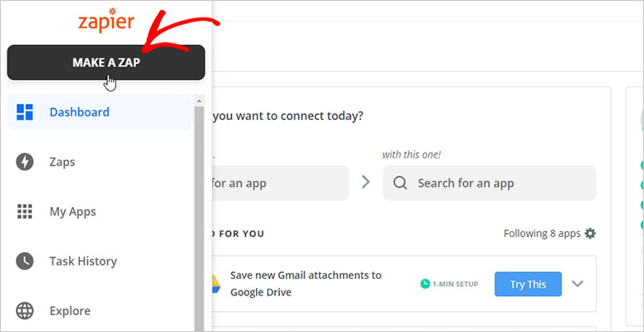Click the 1-MIN SETUP label
Screen dimensions: 644x332
455,285
